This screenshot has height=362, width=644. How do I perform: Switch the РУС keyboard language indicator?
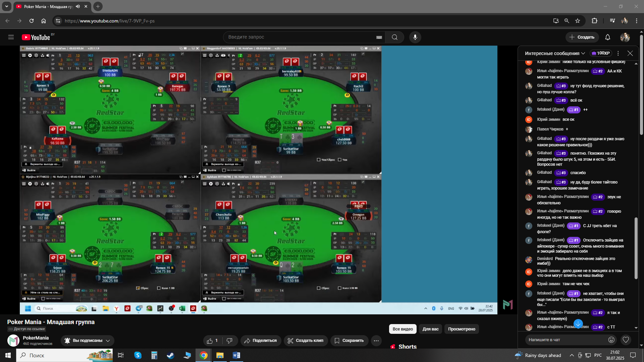(x=598, y=355)
